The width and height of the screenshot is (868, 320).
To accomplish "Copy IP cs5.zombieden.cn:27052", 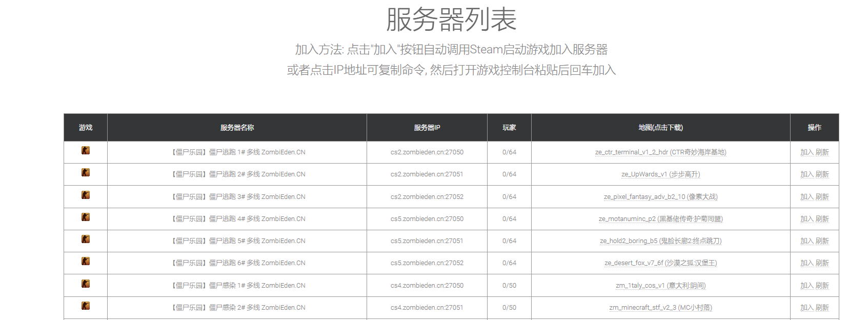I will tap(427, 263).
